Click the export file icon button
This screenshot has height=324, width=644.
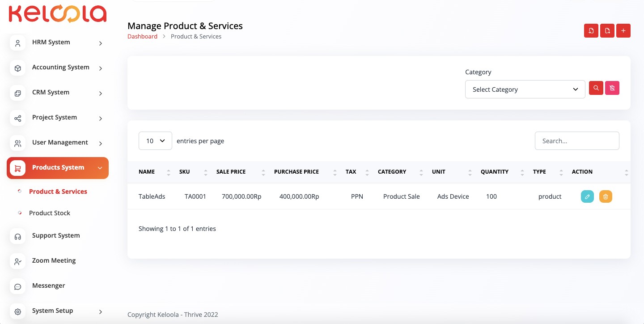607,31
